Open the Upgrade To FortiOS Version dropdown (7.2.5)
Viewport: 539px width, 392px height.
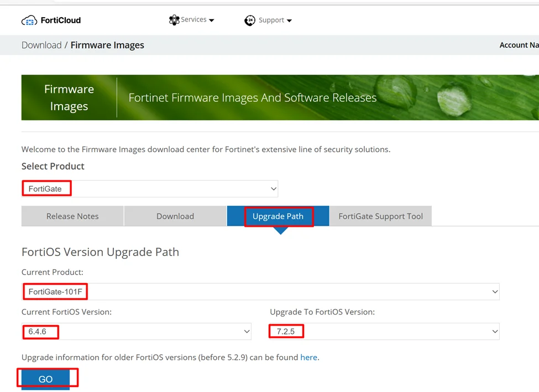385,332
